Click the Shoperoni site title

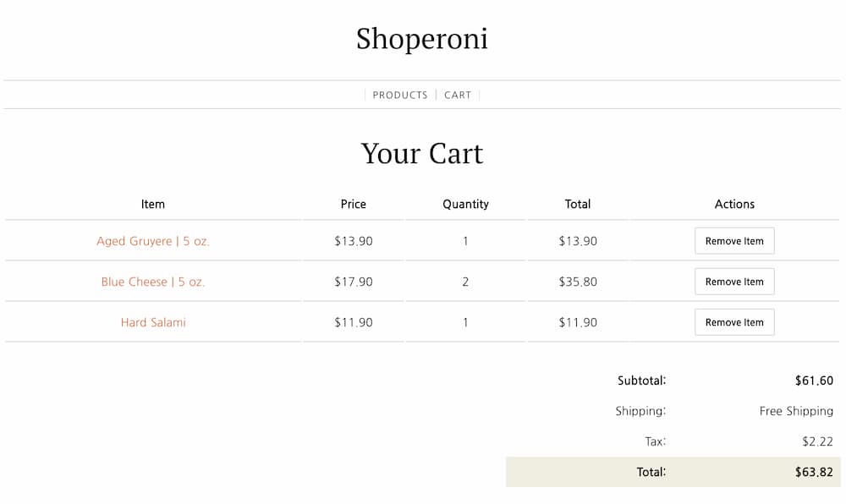point(422,39)
